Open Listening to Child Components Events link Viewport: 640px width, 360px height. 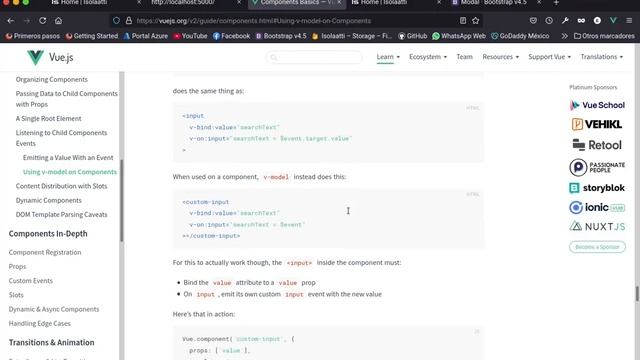coord(61,138)
